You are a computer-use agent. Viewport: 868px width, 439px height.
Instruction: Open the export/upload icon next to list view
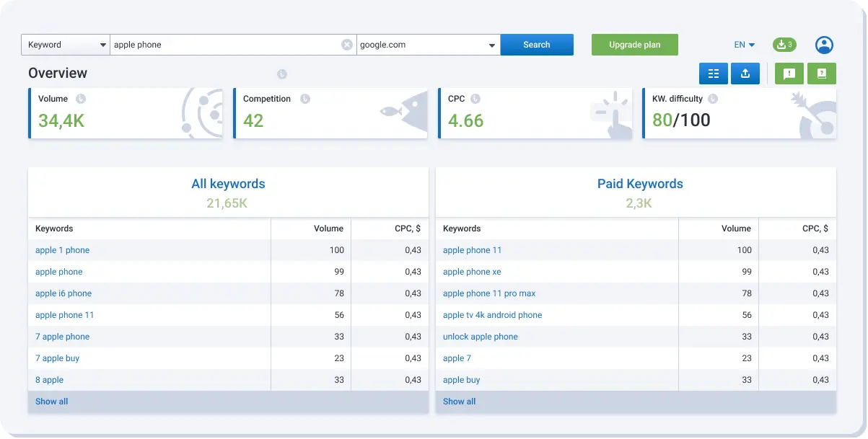point(745,73)
